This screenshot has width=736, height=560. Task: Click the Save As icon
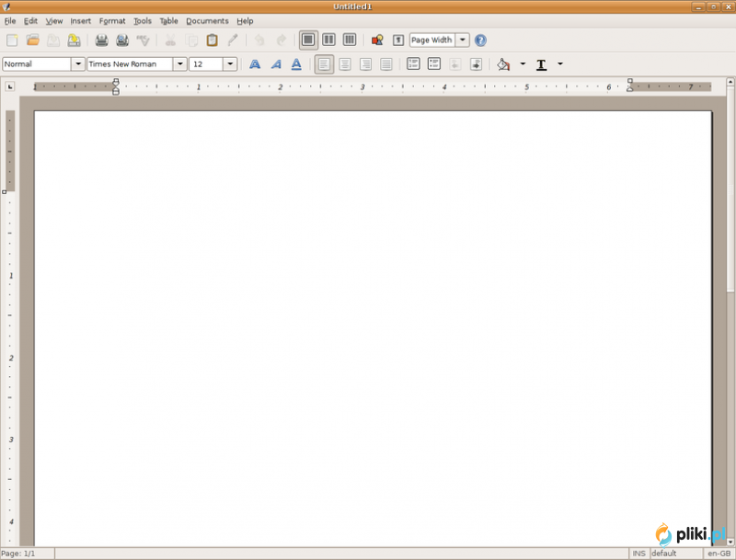(75, 40)
